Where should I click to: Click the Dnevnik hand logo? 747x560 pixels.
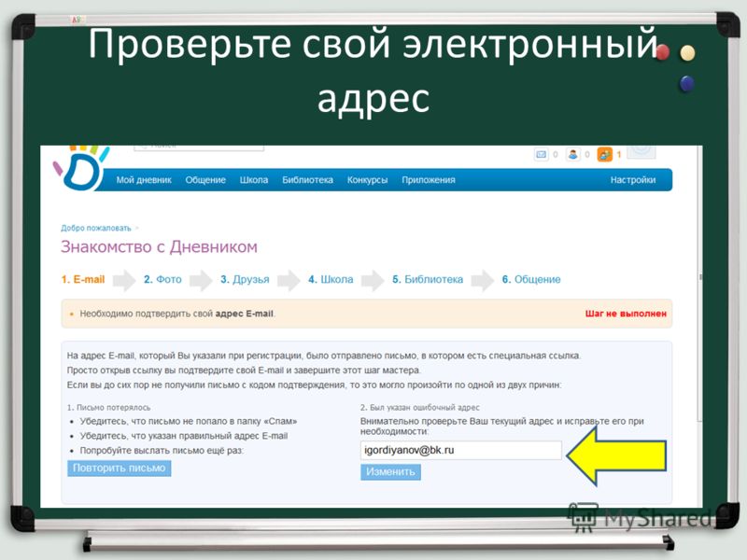pyautogui.click(x=82, y=168)
